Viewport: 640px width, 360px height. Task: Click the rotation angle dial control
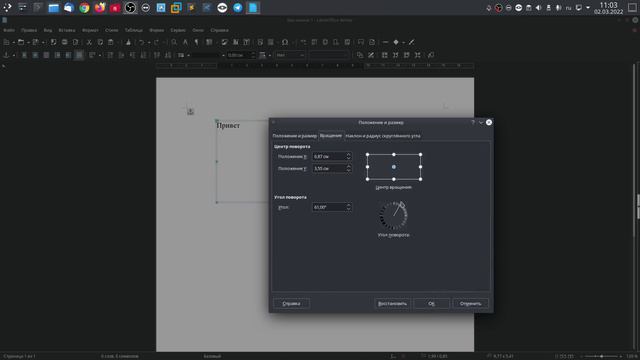(x=393, y=215)
